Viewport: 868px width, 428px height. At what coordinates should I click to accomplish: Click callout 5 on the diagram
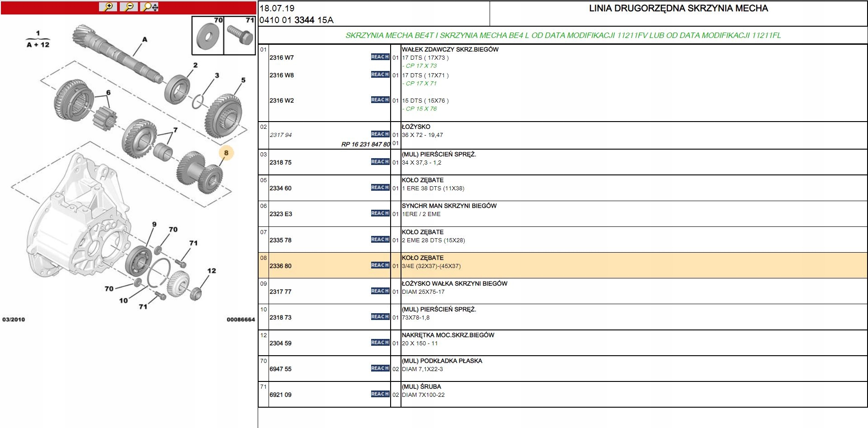tap(243, 80)
